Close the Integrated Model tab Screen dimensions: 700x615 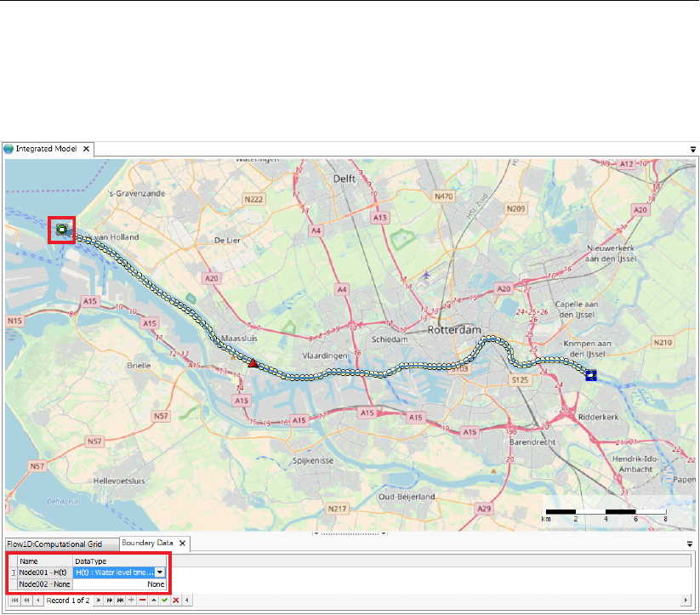(x=86, y=149)
